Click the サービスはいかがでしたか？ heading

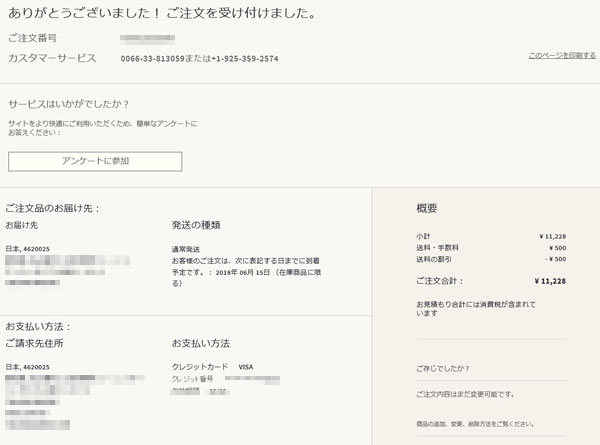click(69, 104)
